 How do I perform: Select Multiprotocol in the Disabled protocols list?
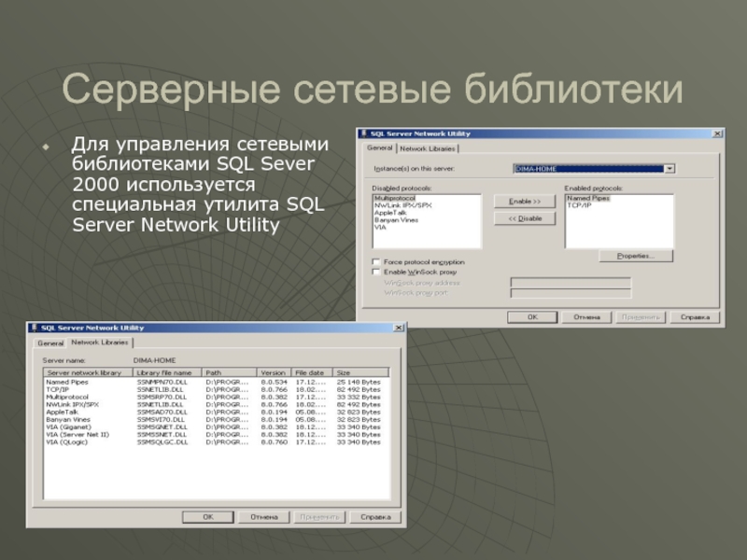pyautogui.click(x=394, y=198)
